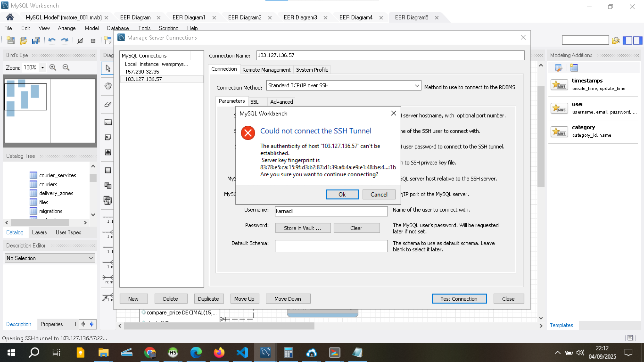This screenshot has width=644, height=362.
Task: Switch to the Remote Management tab
Action: (266, 70)
